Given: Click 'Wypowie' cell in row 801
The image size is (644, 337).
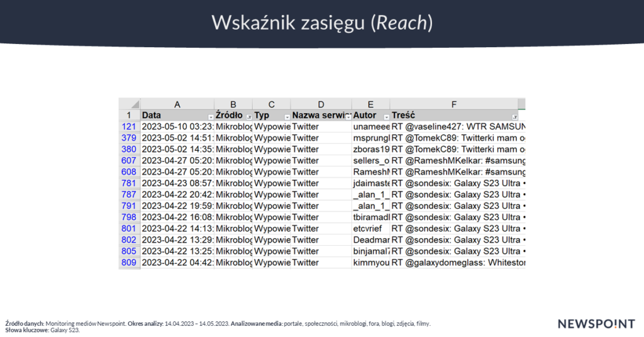Looking at the screenshot, I should [x=272, y=228].
